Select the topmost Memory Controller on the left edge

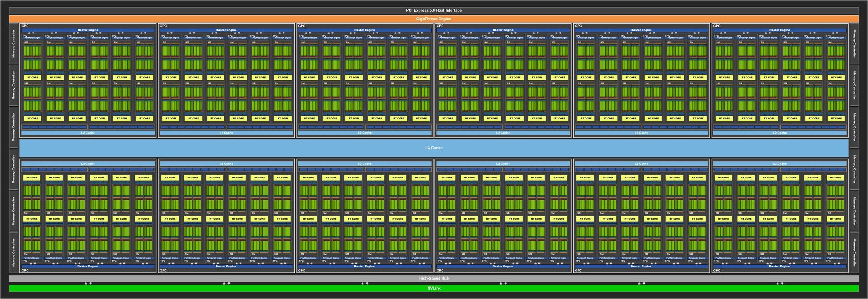(x=14, y=44)
